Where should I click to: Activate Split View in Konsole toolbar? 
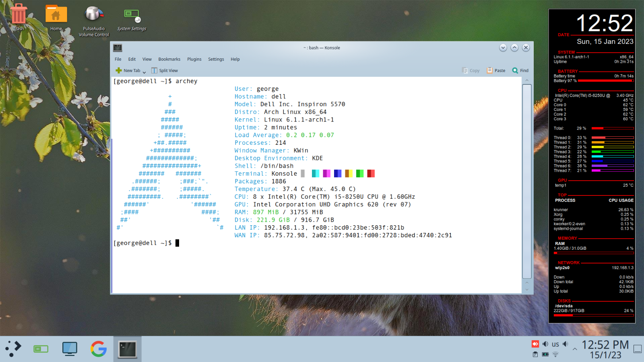[165, 70]
